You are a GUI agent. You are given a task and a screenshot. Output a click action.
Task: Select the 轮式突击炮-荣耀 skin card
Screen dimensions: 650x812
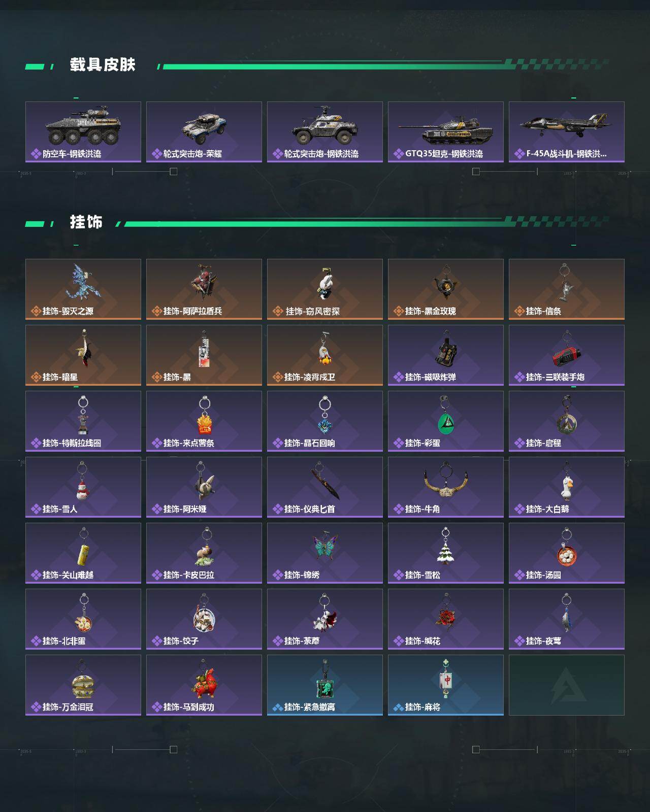click(x=204, y=132)
